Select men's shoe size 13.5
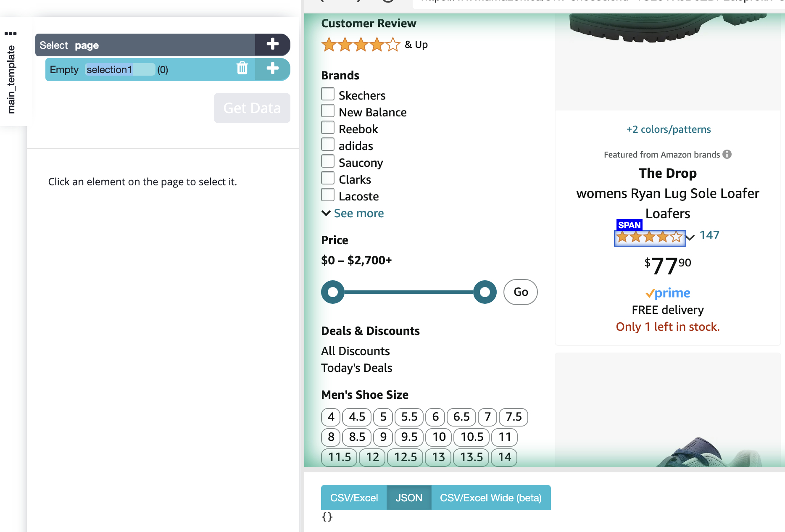The image size is (785, 532). [471, 457]
